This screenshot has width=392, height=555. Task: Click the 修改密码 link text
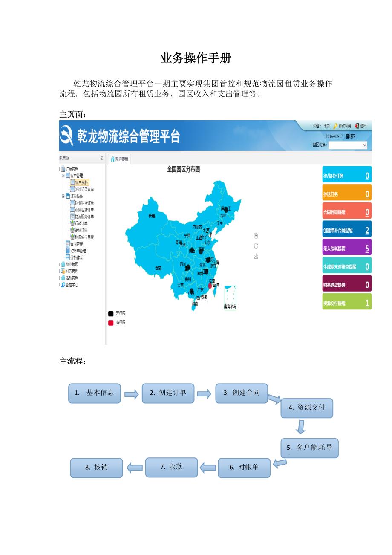(345, 126)
